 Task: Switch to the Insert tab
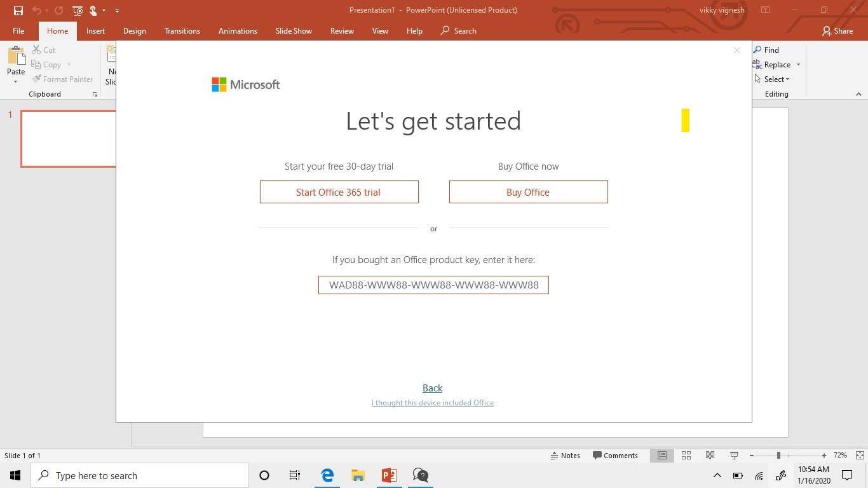95,30
